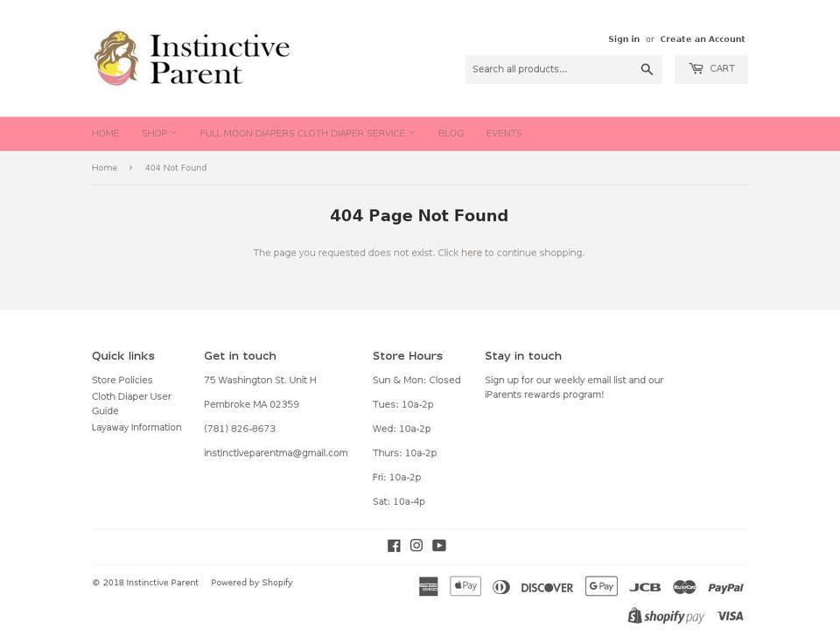Click the Instinctive Parent logo
The image size is (840, 636).
192,59
